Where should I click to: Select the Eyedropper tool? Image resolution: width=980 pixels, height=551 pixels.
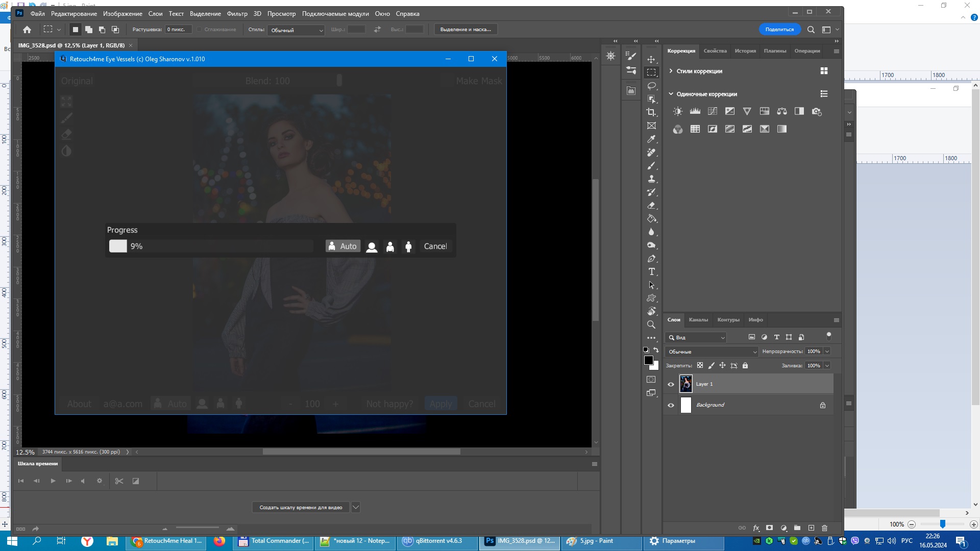651,139
